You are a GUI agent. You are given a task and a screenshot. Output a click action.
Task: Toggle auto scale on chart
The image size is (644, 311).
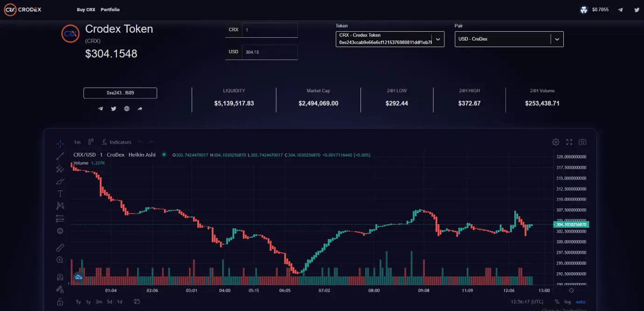581,302
